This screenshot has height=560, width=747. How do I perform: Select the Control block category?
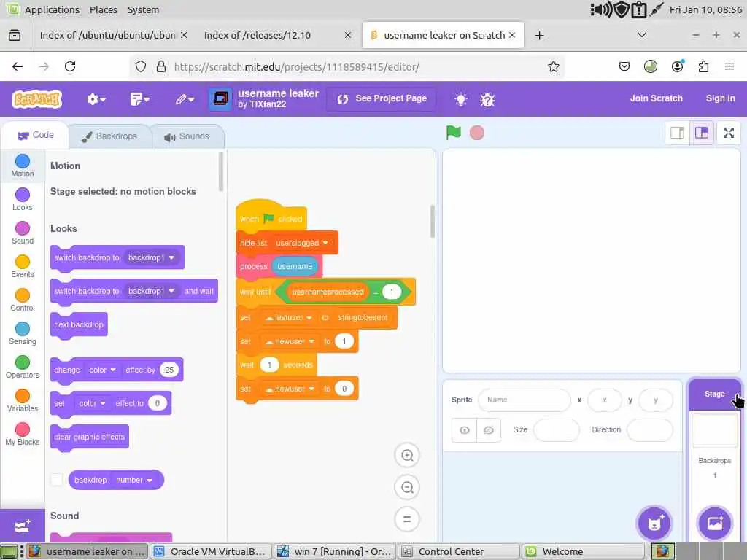tap(23, 300)
